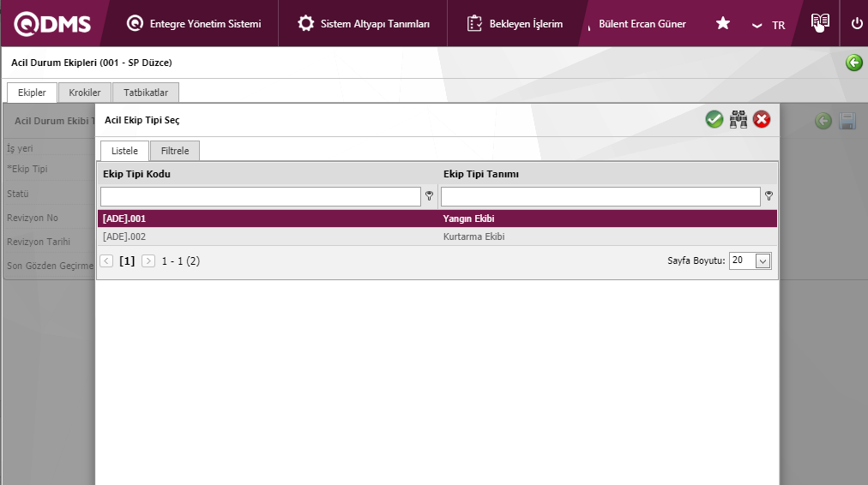Open the help book icon
The width and height of the screenshot is (868, 485).
coord(820,22)
